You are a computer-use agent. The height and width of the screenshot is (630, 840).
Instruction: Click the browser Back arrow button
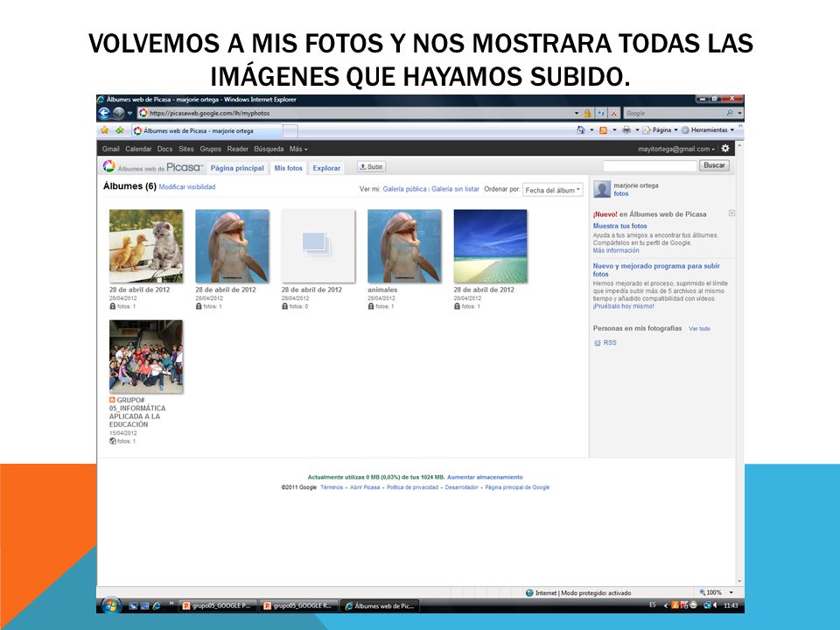pos(104,113)
